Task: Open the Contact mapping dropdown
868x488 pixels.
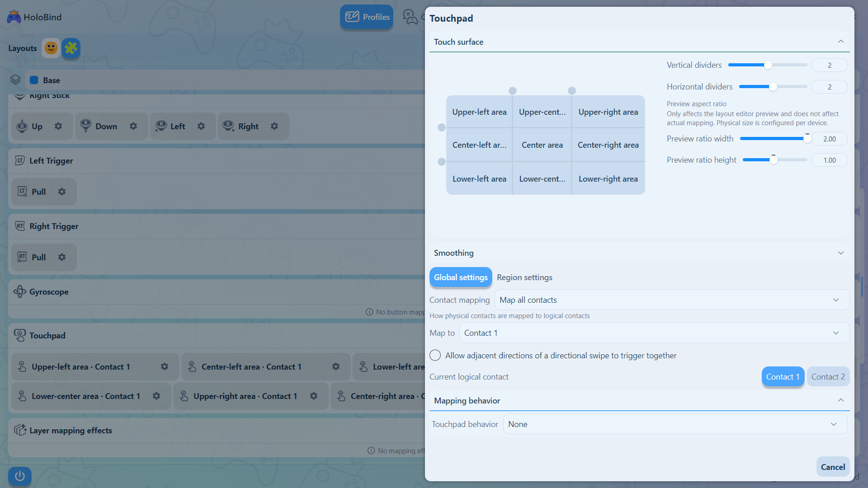Action: [672, 300]
